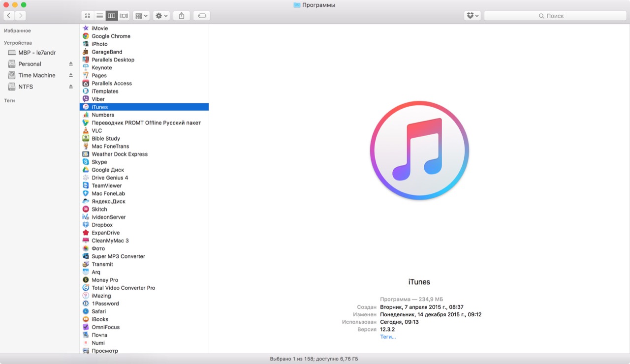The image size is (630, 364).
Task: Click the iMovie app icon
Action: tap(86, 28)
